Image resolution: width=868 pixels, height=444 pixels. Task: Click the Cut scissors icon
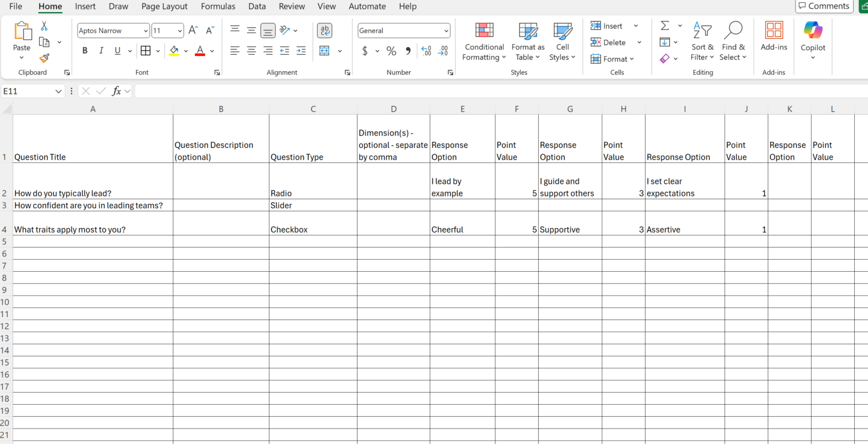point(44,26)
